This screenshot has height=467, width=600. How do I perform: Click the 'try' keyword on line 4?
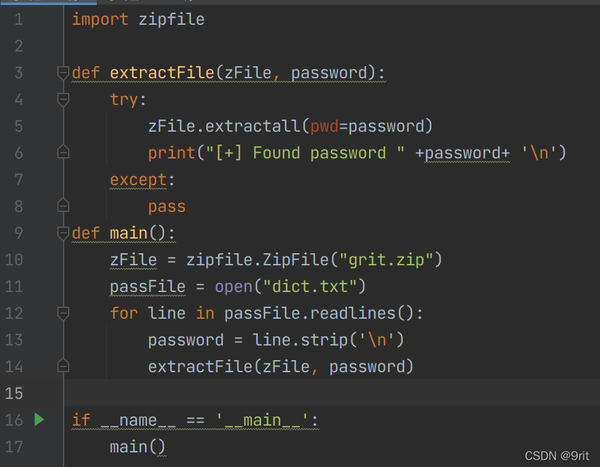(124, 100)
